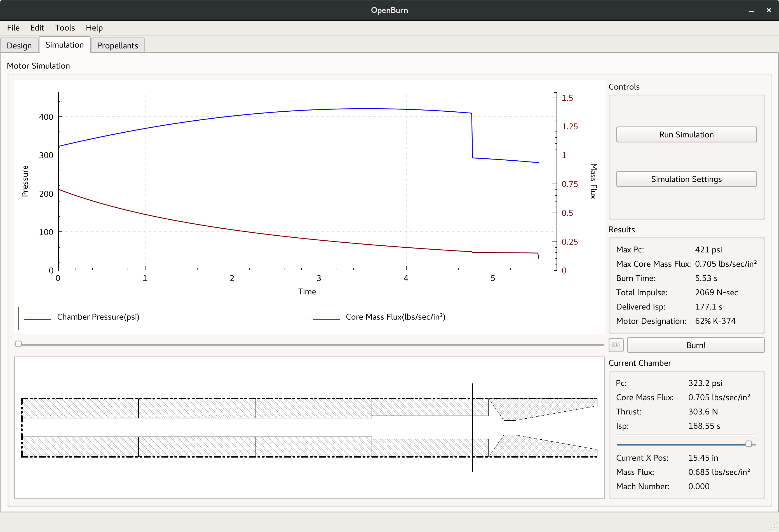Click the window resize grip in the status bar

pyautogui.click(x=773, y=526)
